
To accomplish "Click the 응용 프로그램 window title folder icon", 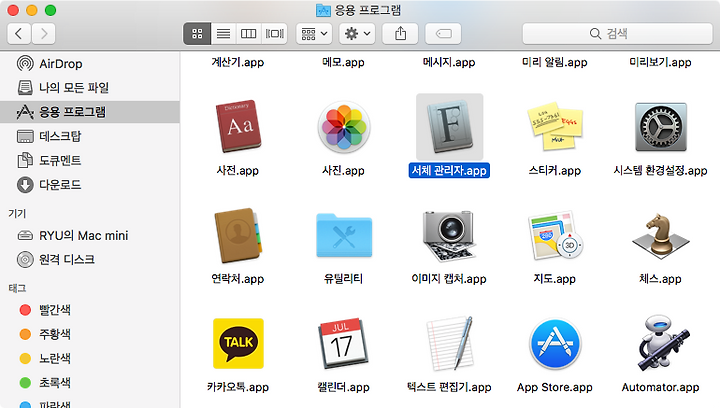I will [323, 10].
